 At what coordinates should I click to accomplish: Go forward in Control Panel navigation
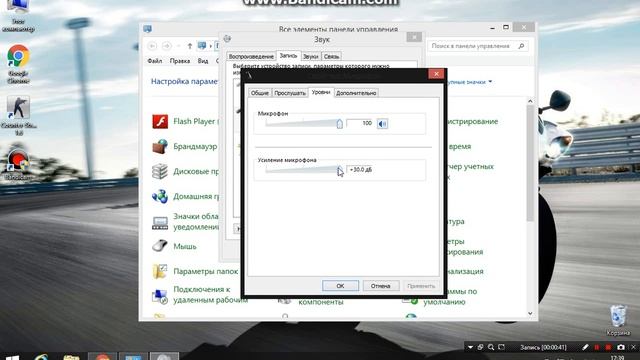[166, 46]
